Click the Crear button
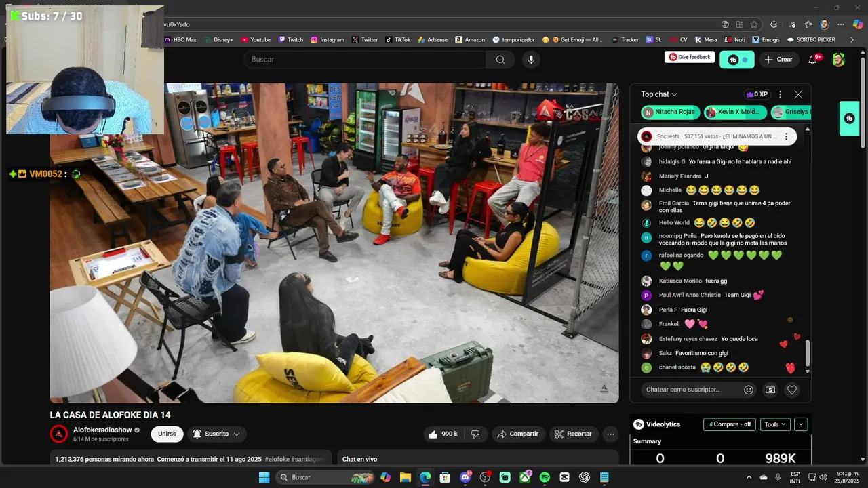The height and width of the screenshot is (488, 868). coord(778,60)
